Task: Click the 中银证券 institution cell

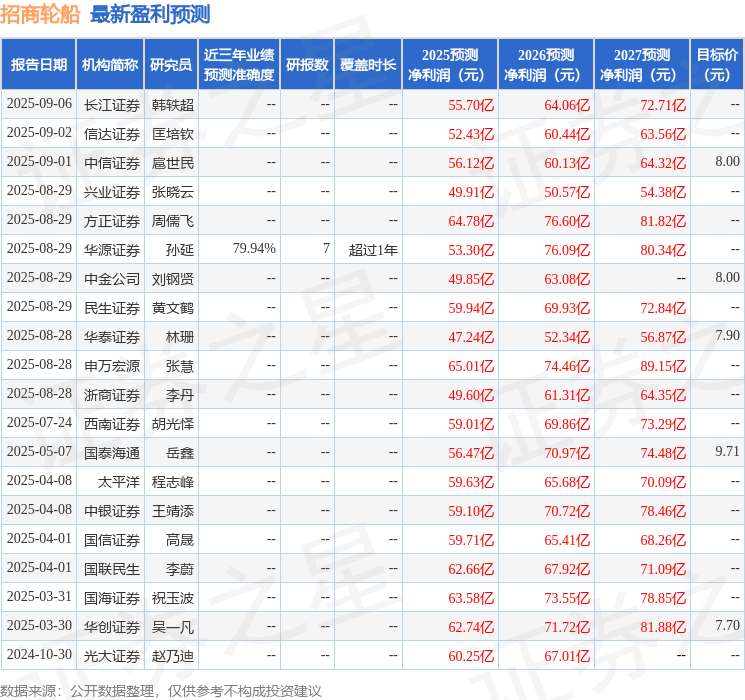Action: 112,511
